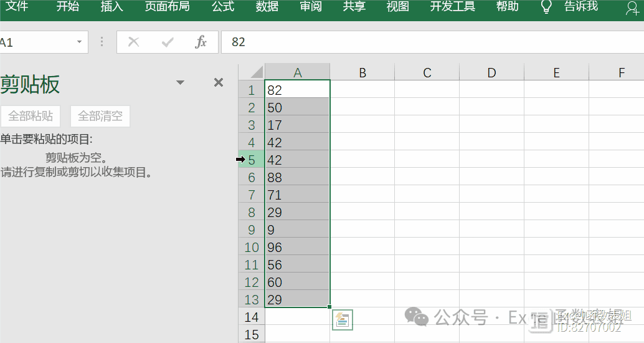
Task: Select column F header
Action: [617, 72]
